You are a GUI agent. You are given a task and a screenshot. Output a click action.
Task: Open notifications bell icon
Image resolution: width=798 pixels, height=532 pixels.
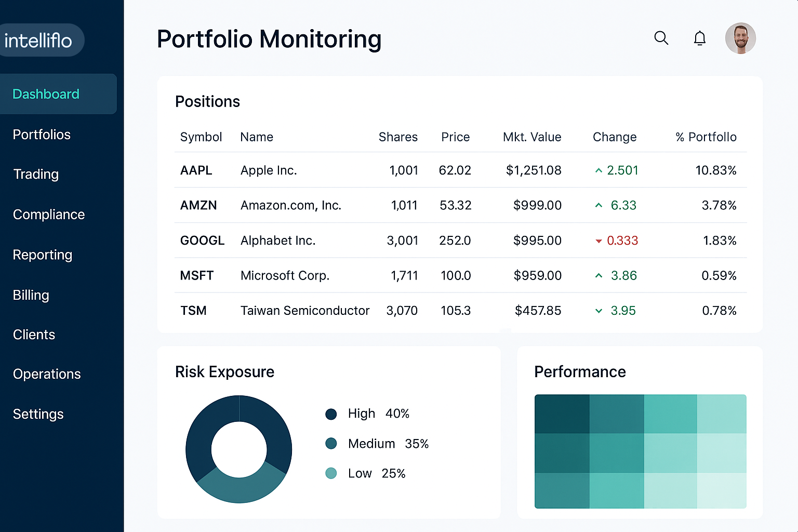point(700,38)
